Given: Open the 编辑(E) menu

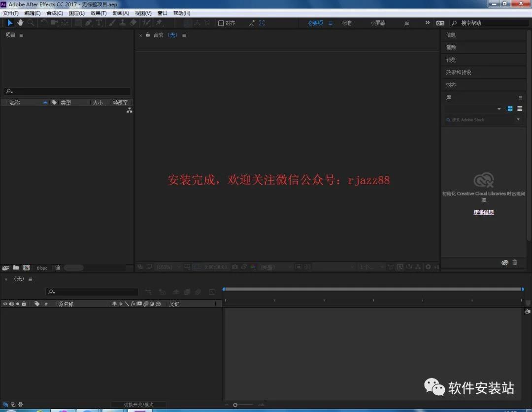Looking at the screenshot, I should tap(32, 13).
